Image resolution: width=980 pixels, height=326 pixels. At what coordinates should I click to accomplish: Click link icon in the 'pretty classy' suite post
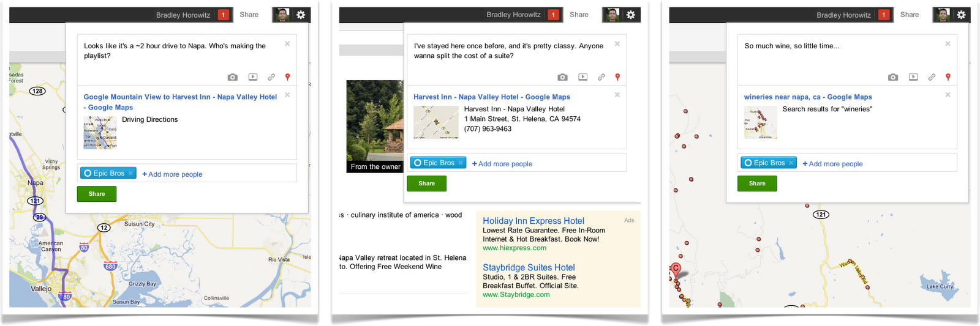[x=601, y=77]
